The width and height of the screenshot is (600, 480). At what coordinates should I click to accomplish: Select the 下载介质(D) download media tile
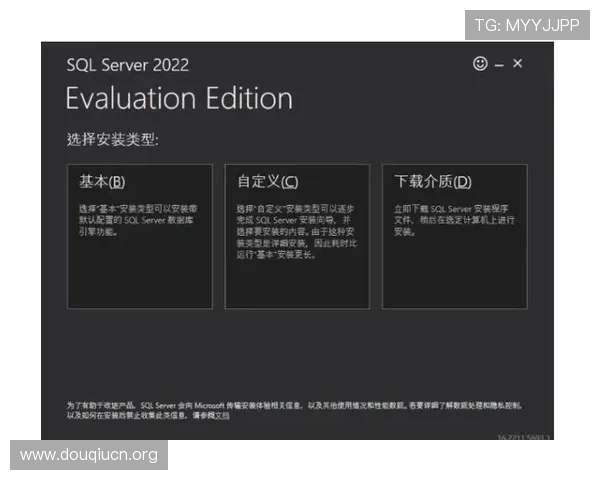click(x=455, y=237)
